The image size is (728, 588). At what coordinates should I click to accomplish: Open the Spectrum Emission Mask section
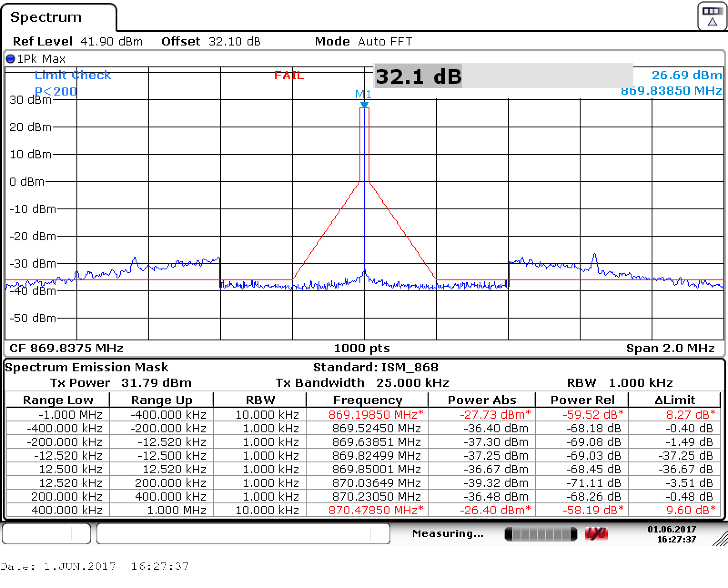tap(86, 367)
